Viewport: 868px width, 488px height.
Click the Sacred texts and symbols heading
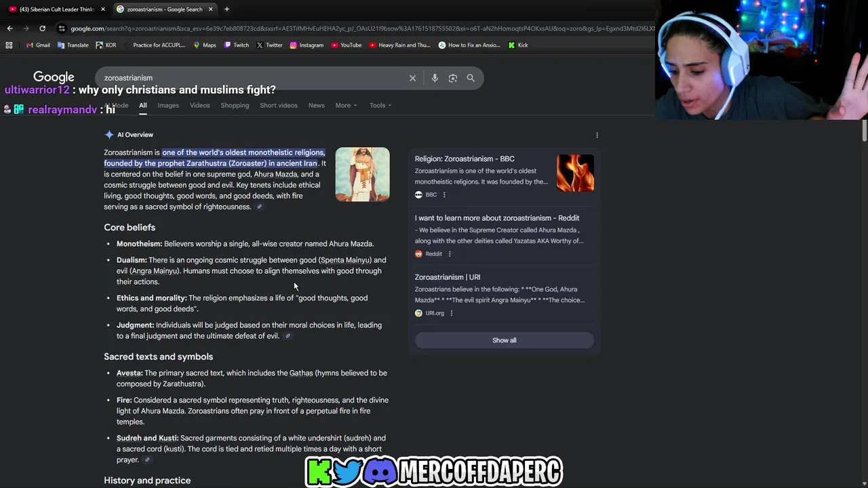click(x=158, y=357)
